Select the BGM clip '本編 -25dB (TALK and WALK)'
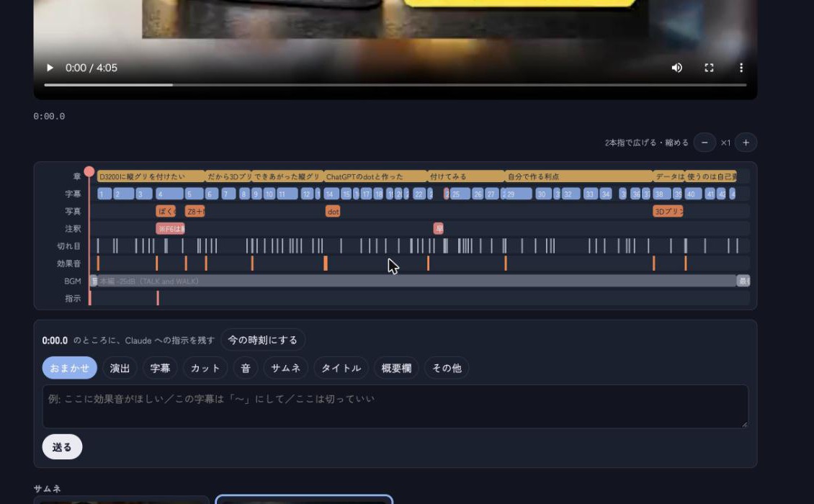 click(417, 282)
